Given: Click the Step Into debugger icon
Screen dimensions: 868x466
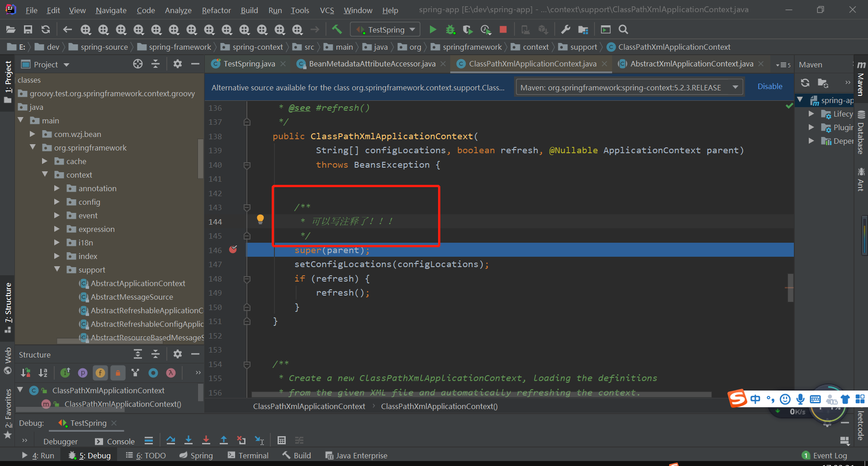Looking at the screenshot, I should tap(189, 440).
